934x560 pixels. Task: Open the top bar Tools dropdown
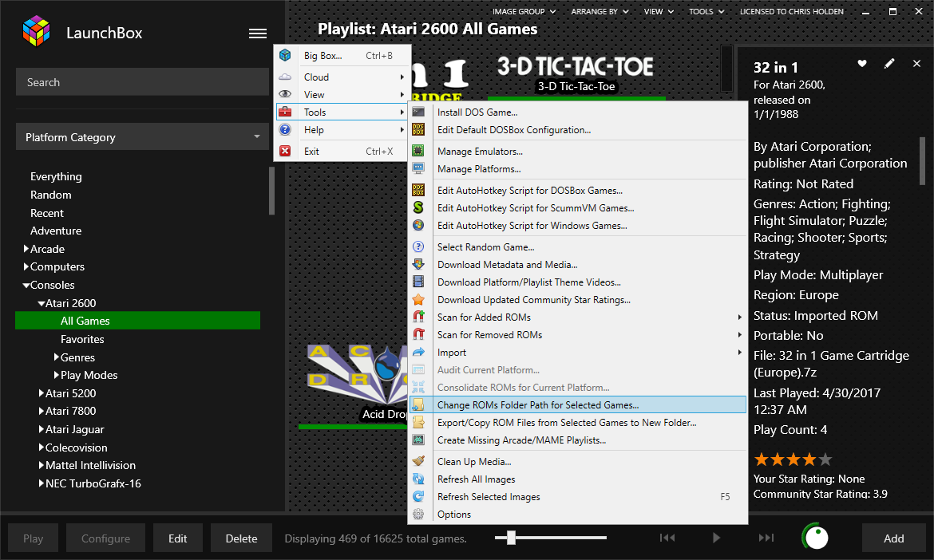(706, 11)
